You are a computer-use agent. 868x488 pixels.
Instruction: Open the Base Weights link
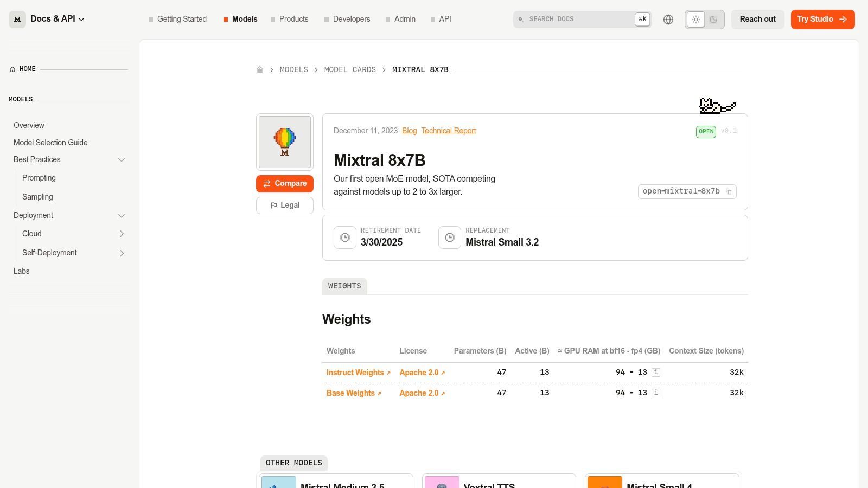[x=354, y=393]
